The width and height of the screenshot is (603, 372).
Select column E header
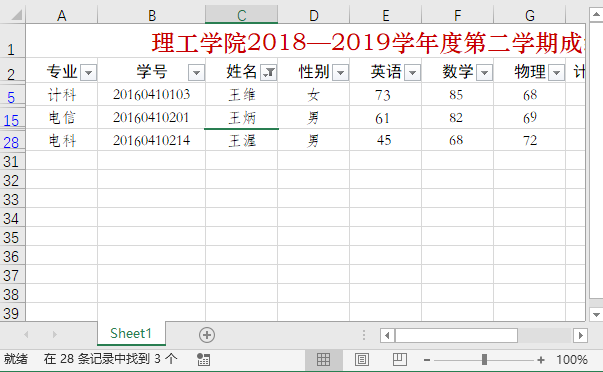(386, 15)
